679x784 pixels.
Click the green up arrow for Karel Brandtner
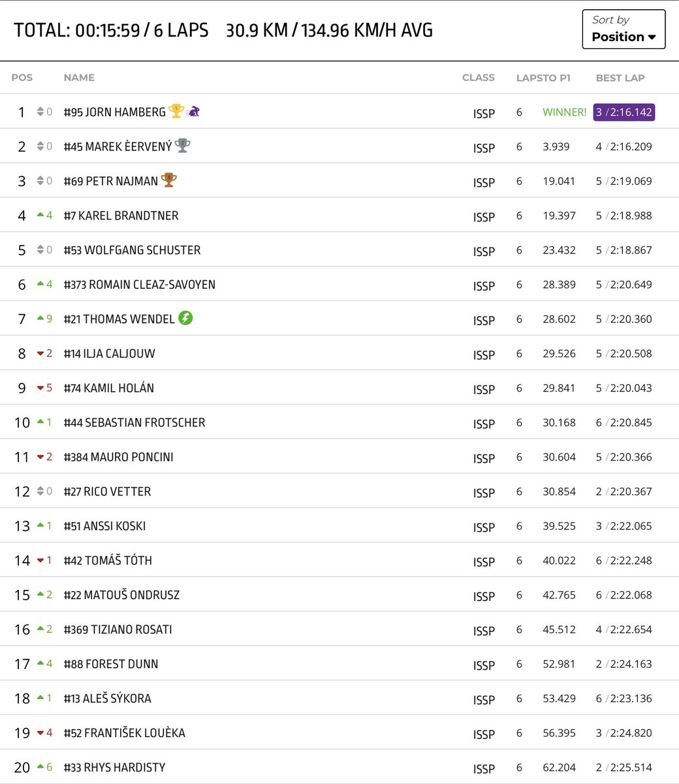click(40, 215)
